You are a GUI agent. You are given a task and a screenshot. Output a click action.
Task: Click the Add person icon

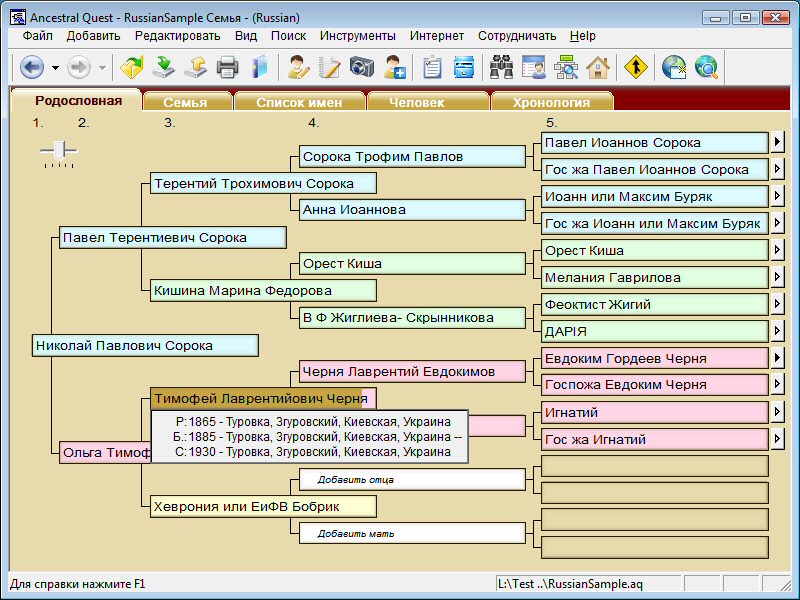coord(394,68)
